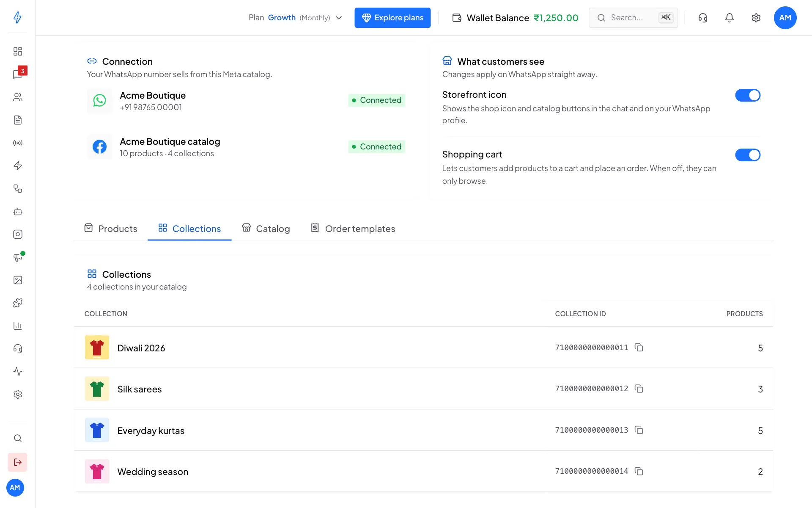Click the AM avatar at sidebar bottom

pyautogui.click(x=15, y=488)
